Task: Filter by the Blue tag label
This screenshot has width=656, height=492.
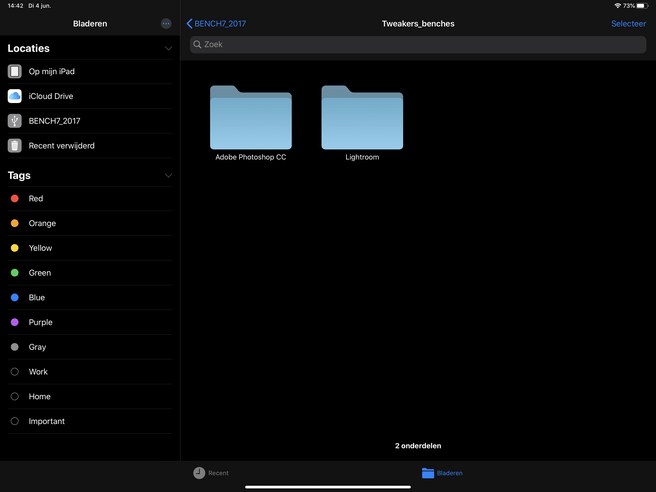Action: (x=37, y=297)
